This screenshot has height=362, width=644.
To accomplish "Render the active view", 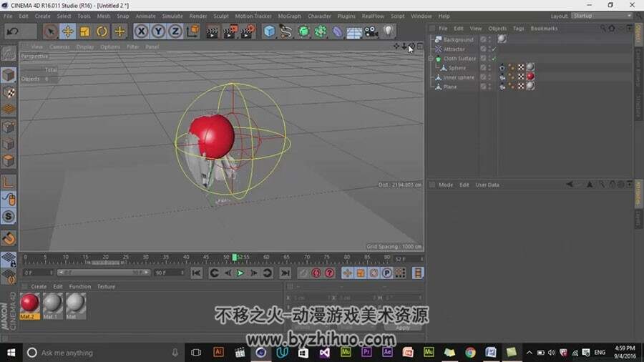I will (x=213, y=31).
